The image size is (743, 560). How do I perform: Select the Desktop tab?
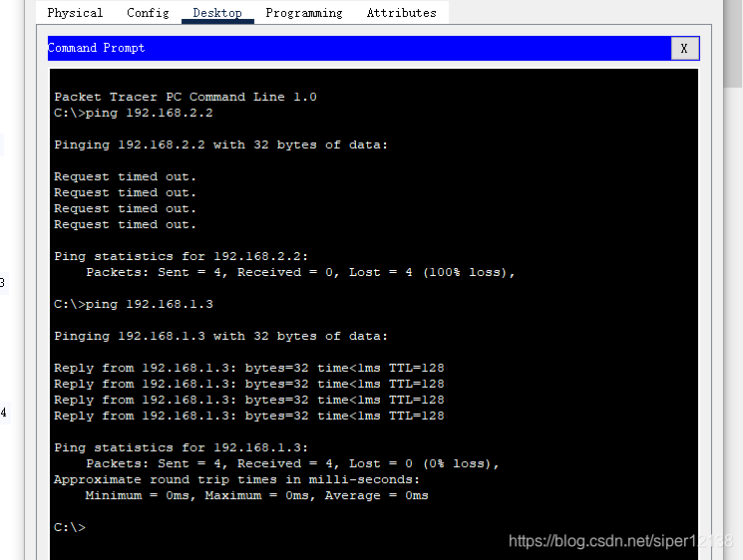pos(217,13)
